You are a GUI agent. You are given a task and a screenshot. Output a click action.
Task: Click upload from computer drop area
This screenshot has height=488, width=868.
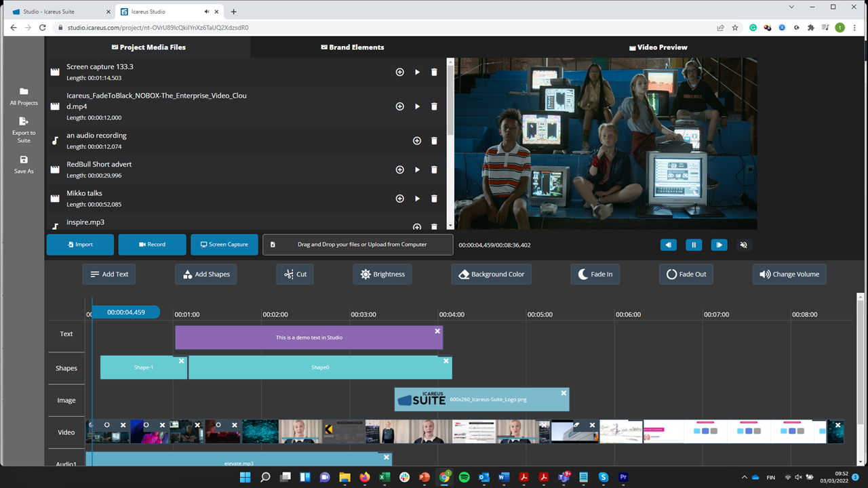click(x=358, y=245)
